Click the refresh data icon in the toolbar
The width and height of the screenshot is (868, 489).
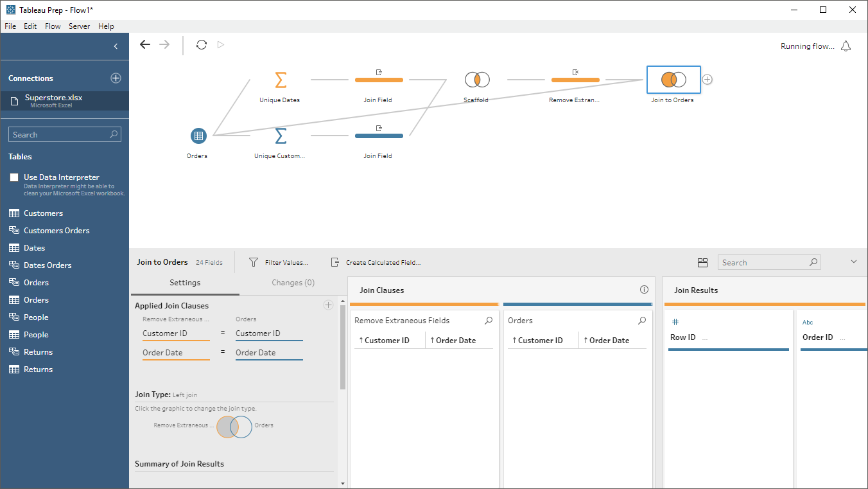[202, 44]
